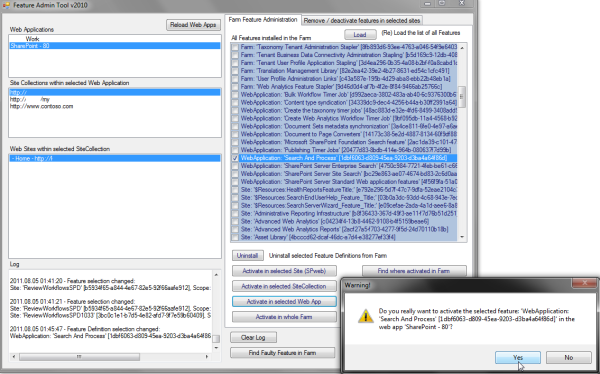600x374 pixels.
Task: Open Remove / deactivate features in selected sites tab
Action: coord(362,21)
